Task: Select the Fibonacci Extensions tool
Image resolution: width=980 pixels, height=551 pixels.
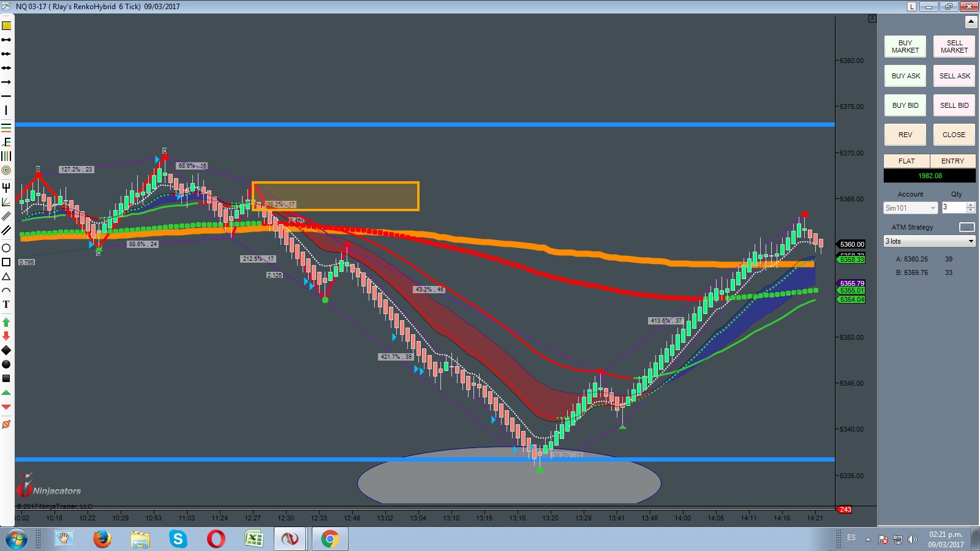Action: 6,142
